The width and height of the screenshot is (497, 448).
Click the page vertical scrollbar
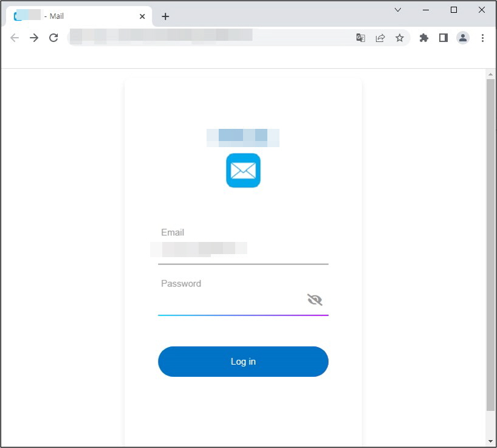[490, 245]
